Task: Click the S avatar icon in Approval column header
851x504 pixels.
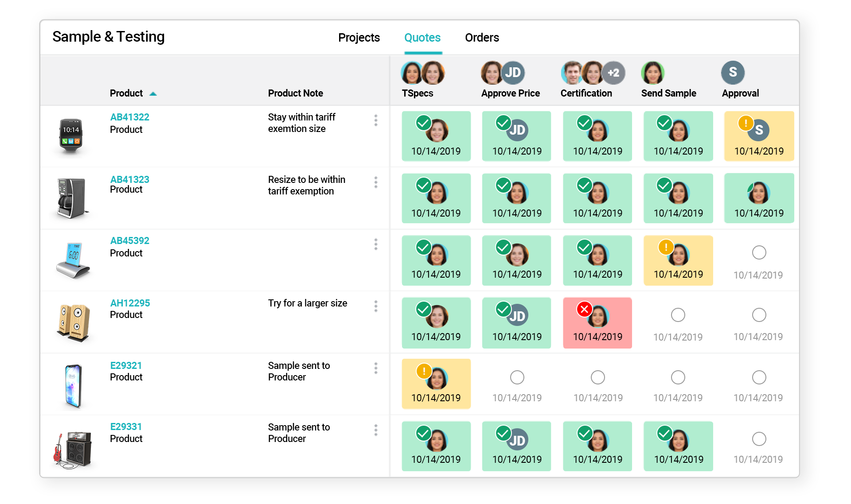Action: pyautogui.click(x=734, y=72)
